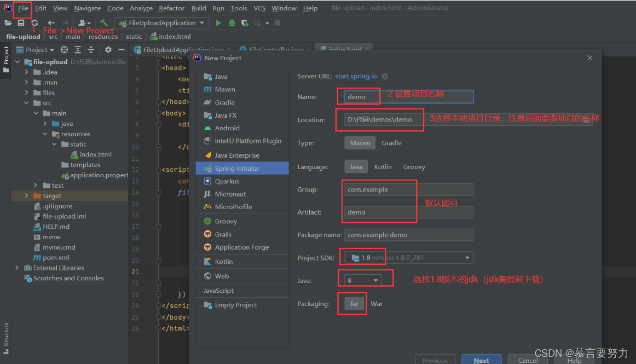This screenshot has width=636, height=364.
Task: Open the File menu
Action: [23, 8]
